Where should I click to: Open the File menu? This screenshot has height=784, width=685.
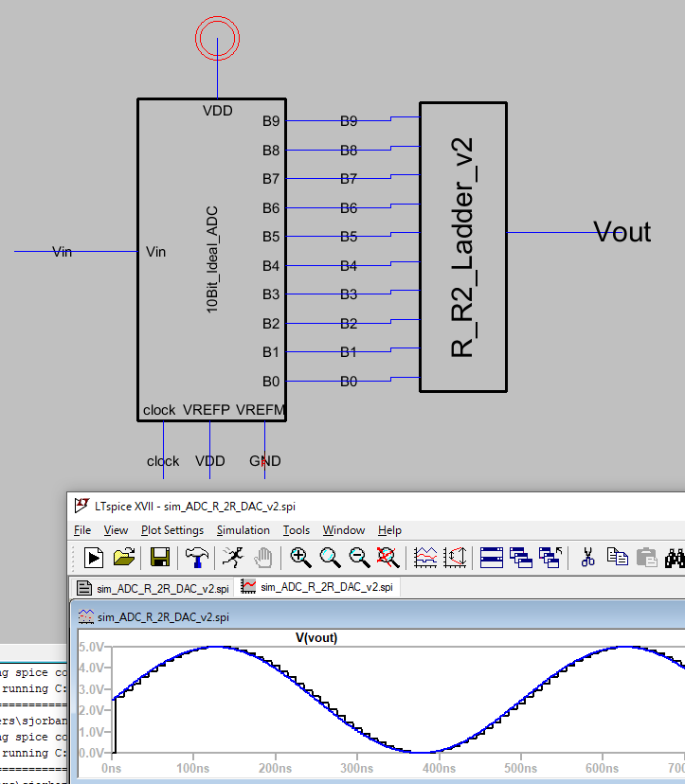coord(82,530)
